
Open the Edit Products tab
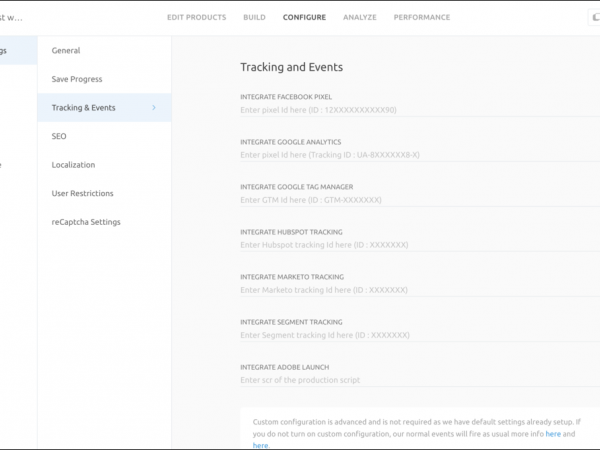pos(197,17)
